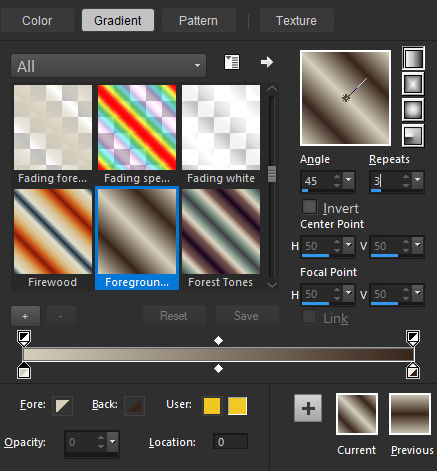Select the Radial gradient style icon

[x=413, y=136]
